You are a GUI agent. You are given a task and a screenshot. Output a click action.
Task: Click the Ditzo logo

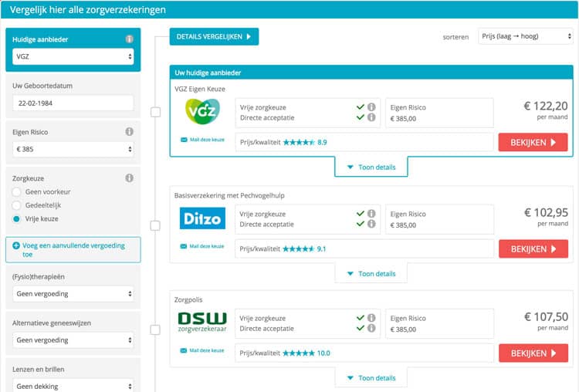click(x=202, y=218)
